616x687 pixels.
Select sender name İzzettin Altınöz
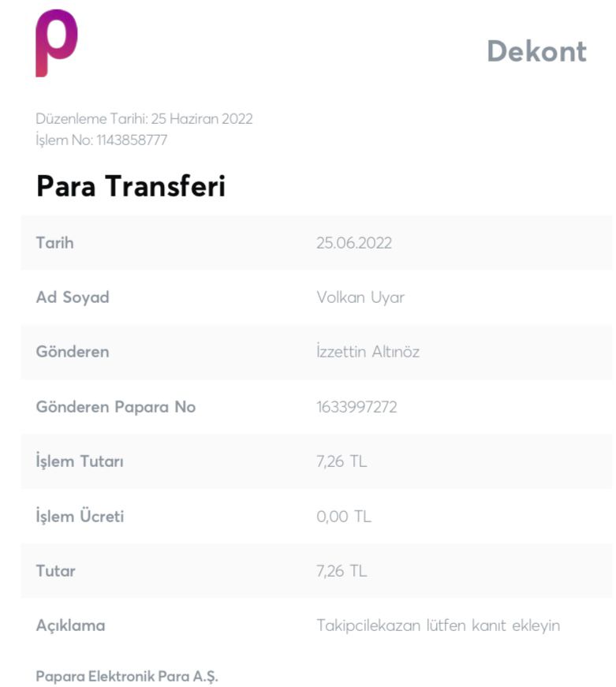[x=368, y=352]
